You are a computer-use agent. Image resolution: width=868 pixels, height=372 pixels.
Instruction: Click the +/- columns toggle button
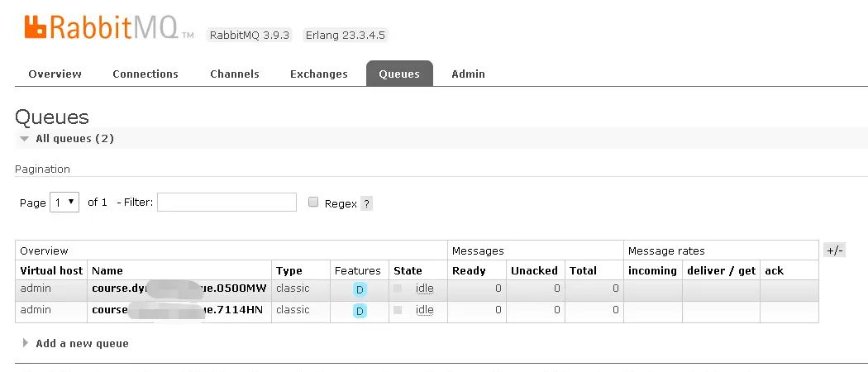coord(834,250)
